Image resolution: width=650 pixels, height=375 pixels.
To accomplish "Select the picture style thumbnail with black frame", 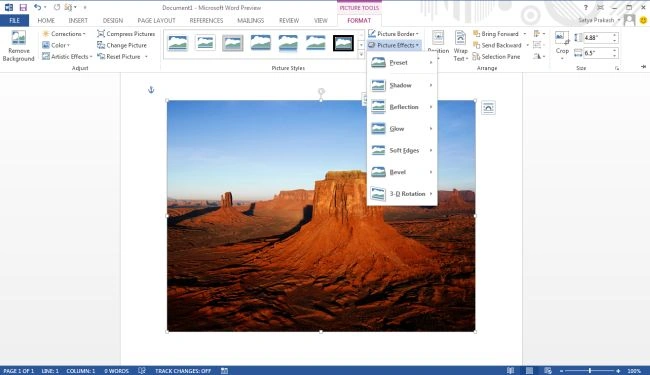I will tap(344, 43).
